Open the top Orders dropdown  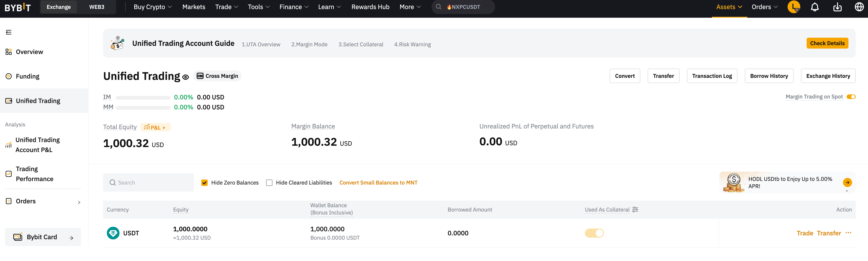pos(765,7)
